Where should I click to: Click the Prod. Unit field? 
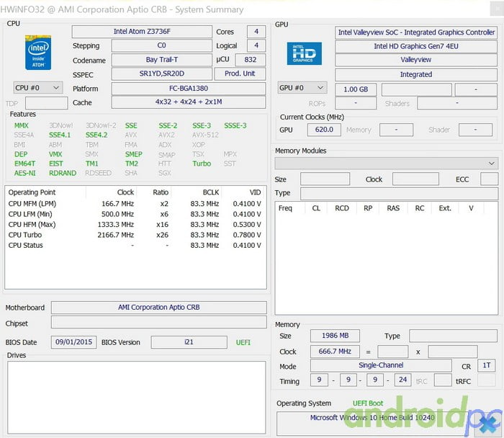click(240, 73)
